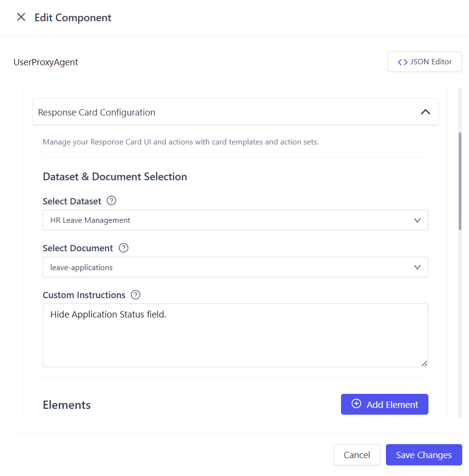Click the help icon beside Custom Instructions
The width and height of the screenshot is (469, 476).
[136, 295]
